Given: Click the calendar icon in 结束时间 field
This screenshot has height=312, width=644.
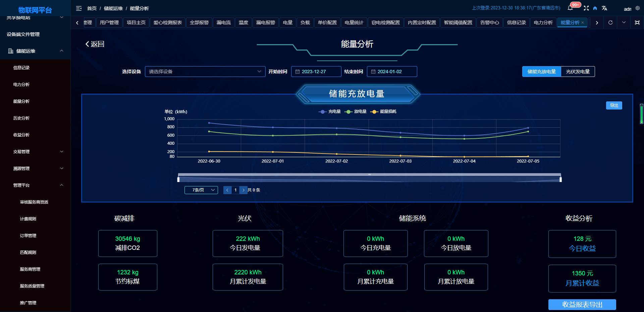Looking at the screenshot, I should coord(373,72).
